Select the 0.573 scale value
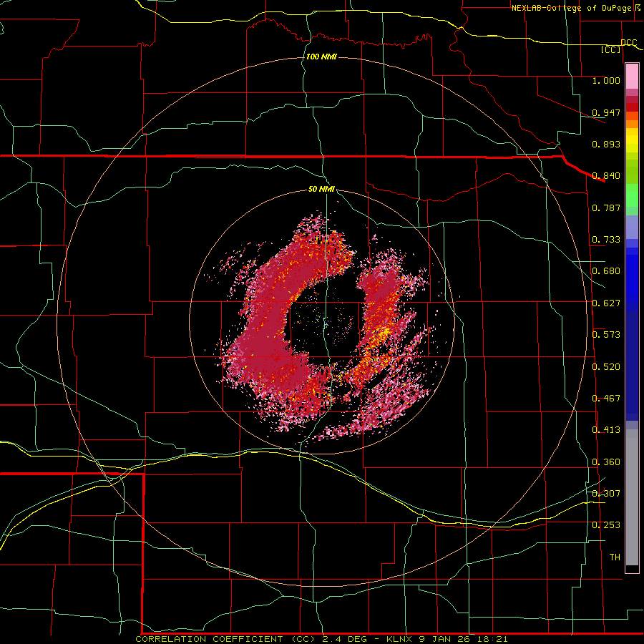The height and width of the screenshot is (644, 644). pyautogui.click(x=606, y=335)
